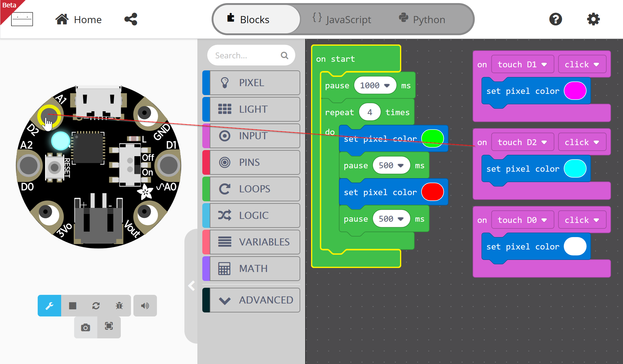Viewport: 623px width, 364px height.
Task: Flip the board On/Off slide switch
Action: click(130, 165)
